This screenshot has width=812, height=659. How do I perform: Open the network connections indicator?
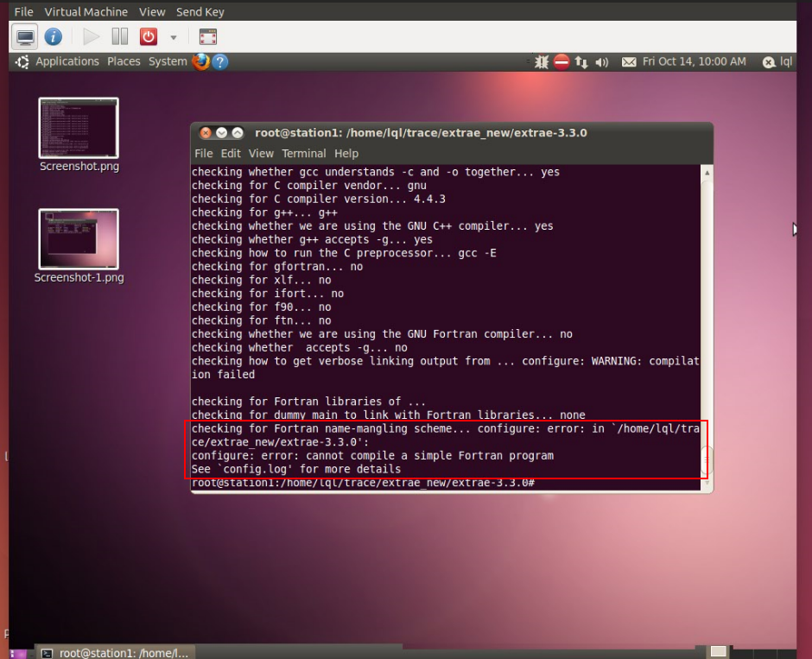coord(581,62)
